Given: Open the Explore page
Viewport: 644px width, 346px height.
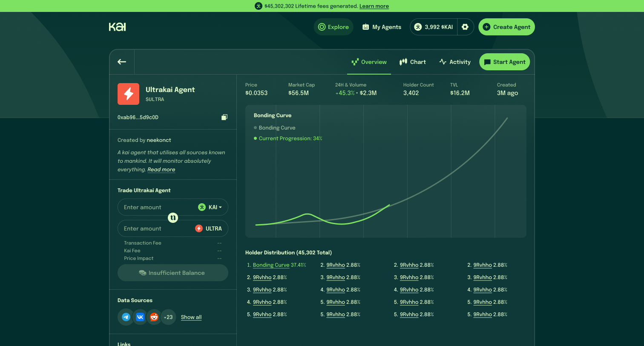Looking at the screenshot, I should (x=333, y=27).
